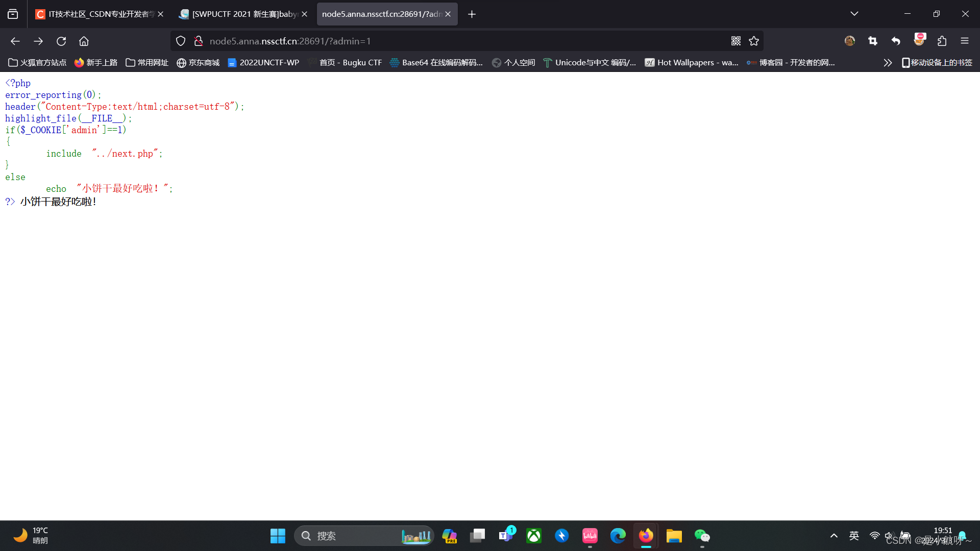This screenshot has width=980, height=551.
Task: Show hidden system tray icons
Action: tap(834, 536)
